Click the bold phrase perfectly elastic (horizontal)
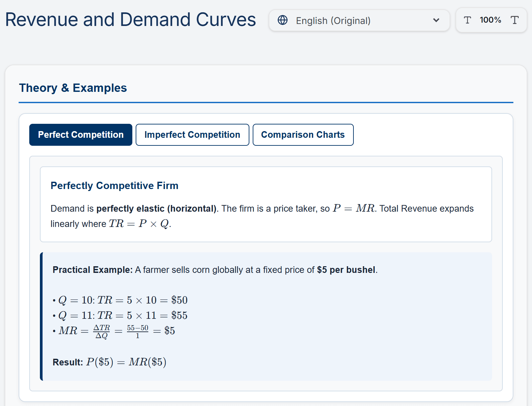This screenshot has height=406, width=532. click(156, 209)
